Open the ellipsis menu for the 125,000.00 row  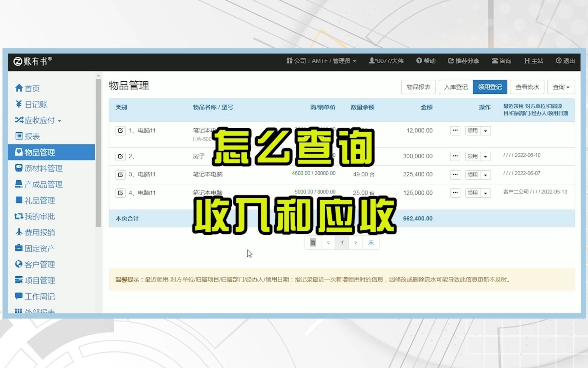point(455,193)
